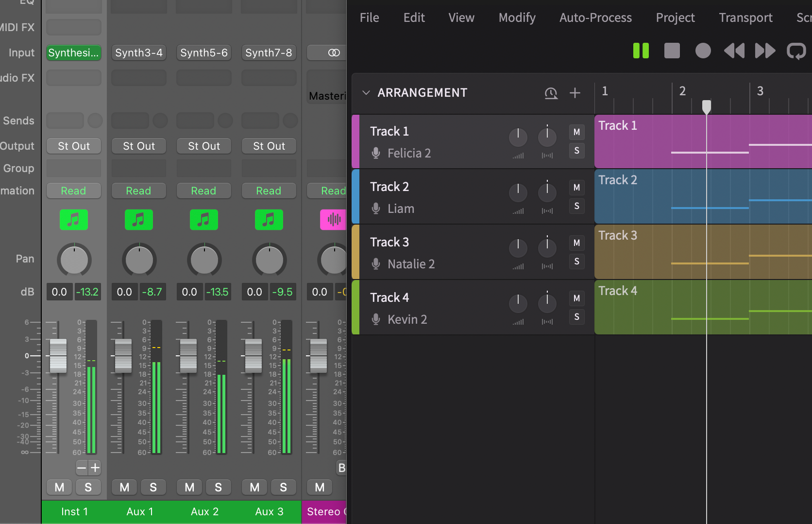The width and height of the screenshot is (812, 524).
Task: Click Track 1 volume knob
Action: pos(518,137)
